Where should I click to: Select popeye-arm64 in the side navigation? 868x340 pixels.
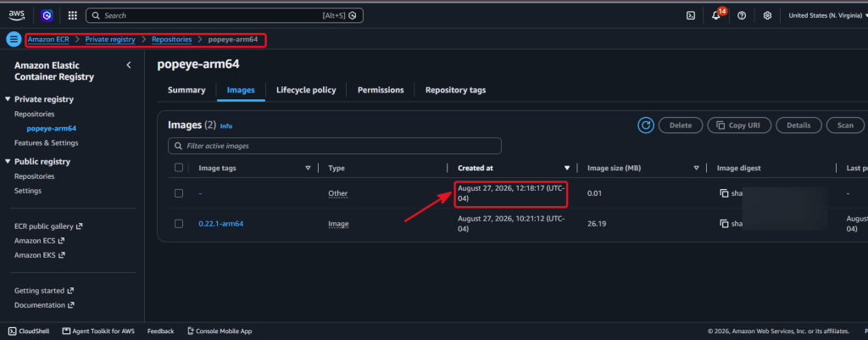[52, 129]
